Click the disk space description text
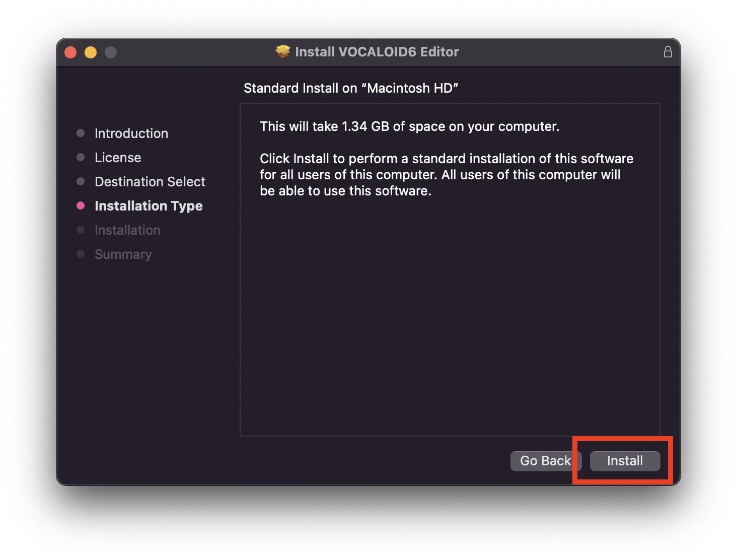Screen dimensions: 737x560 click(x=409, y=126)
